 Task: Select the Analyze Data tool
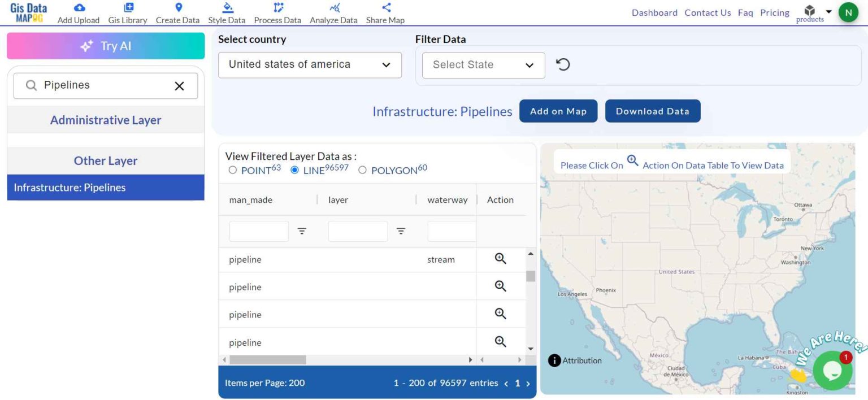333,12
